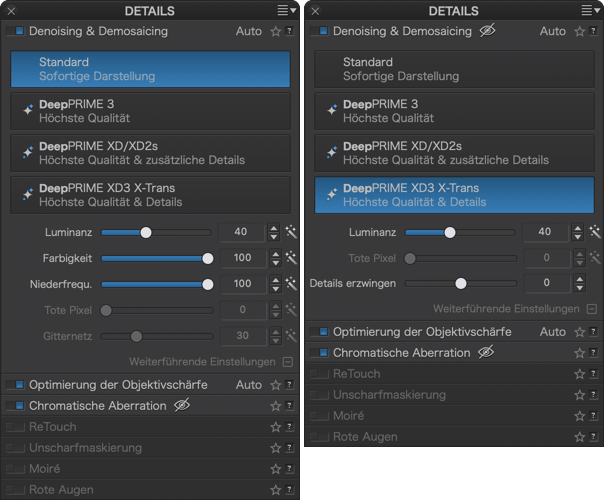The height and width of the screenshot is (500, 604).
Task: Toggle Optimierung der Objektivschärfe switch, left panel
Action: pyautogui.click(x=15, y=384)
